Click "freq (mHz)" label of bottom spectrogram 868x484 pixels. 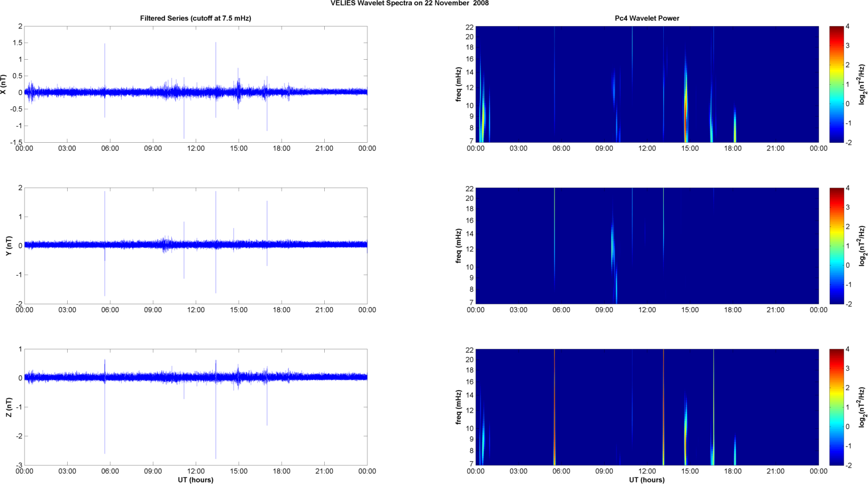pos(458,407)
